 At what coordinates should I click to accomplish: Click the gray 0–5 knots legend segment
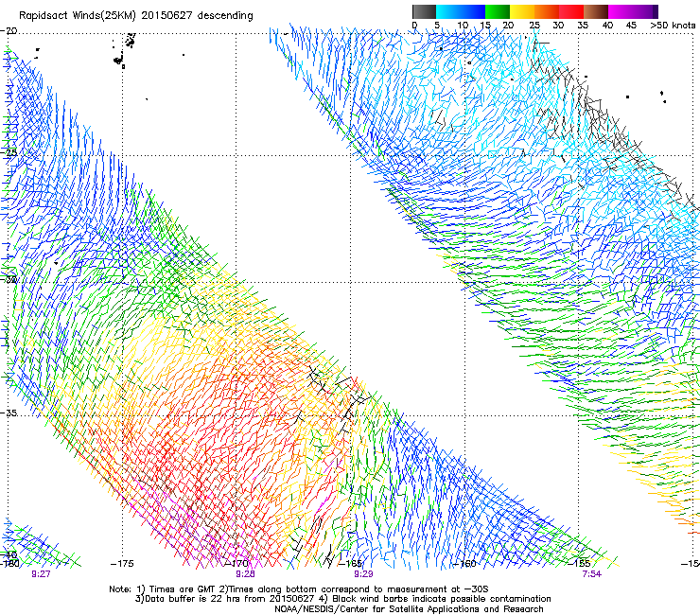[x=424, y=11]
